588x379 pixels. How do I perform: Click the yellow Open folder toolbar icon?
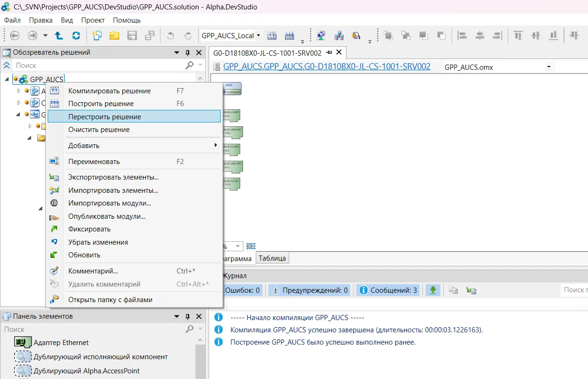click(114, 35)
